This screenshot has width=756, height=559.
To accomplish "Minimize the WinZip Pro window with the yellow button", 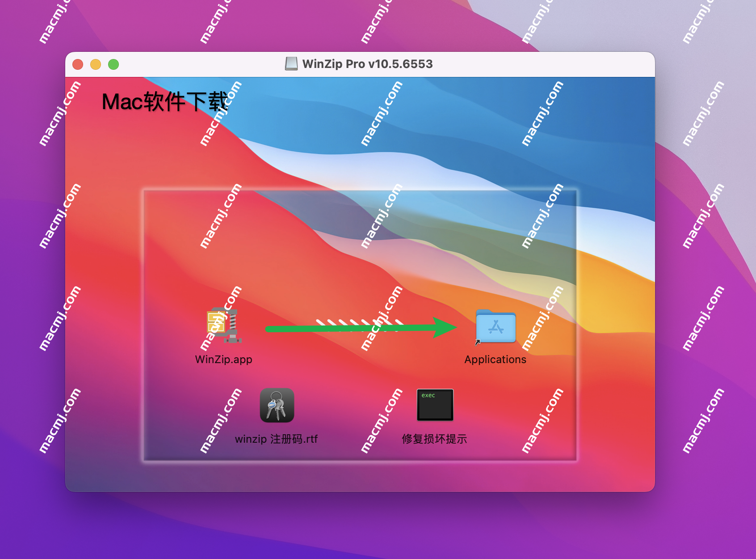I will pyautogui.click(x=96, y=64).
